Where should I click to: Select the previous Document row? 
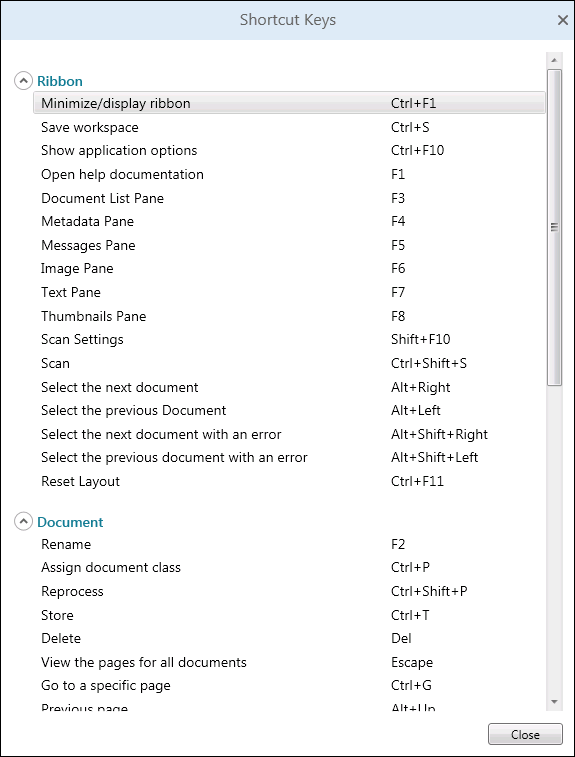(289, 410)
